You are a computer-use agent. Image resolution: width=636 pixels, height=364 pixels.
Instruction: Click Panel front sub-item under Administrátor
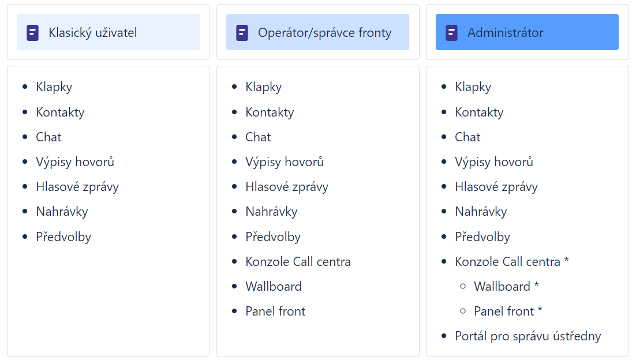pos(504,311)
